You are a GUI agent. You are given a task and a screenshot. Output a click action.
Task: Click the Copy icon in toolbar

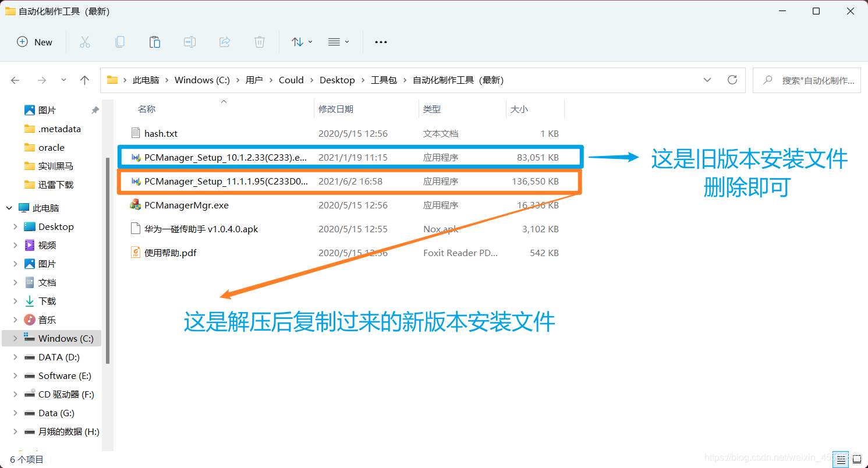[120, 42]
